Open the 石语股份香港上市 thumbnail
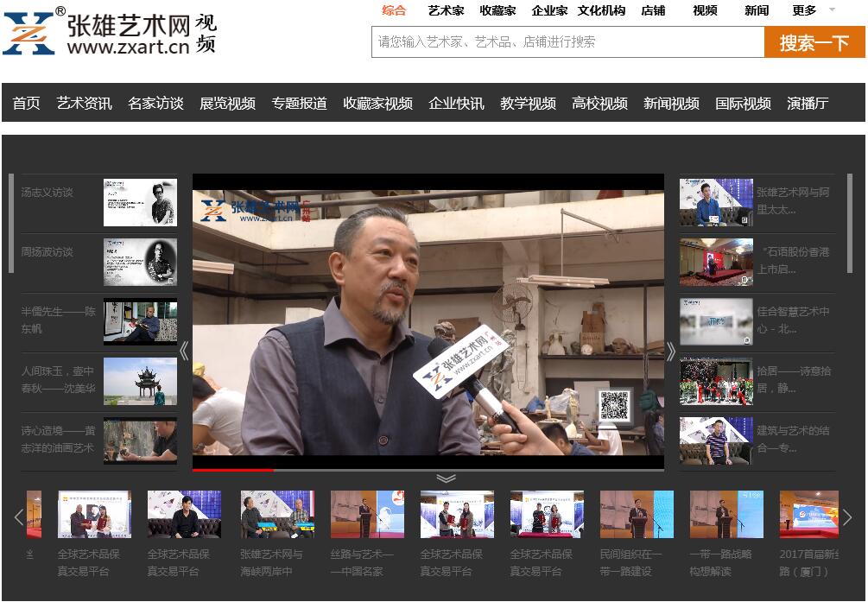Viewport: 868px width, 602px height. (x=716, y=262)
